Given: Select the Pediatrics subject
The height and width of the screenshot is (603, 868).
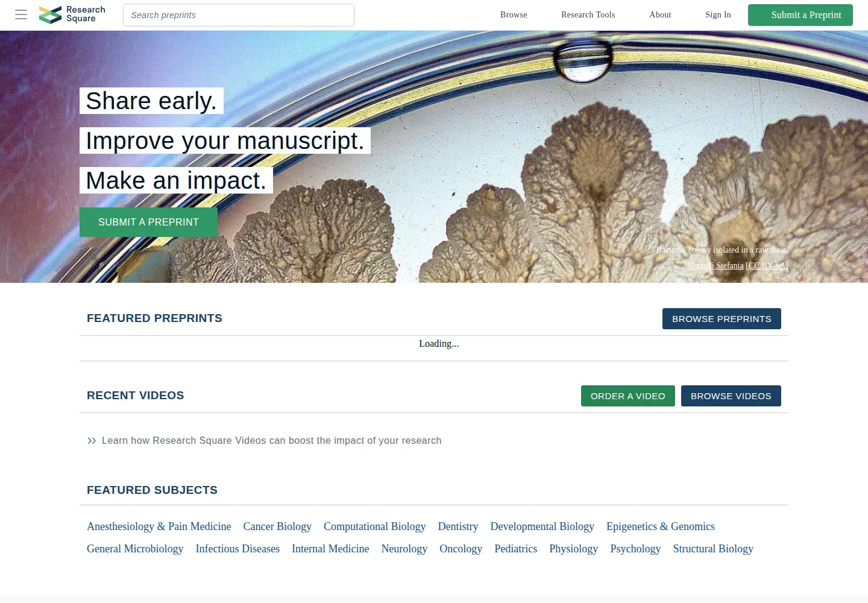Looking at the screenshot, I should (x=516, y=549).
